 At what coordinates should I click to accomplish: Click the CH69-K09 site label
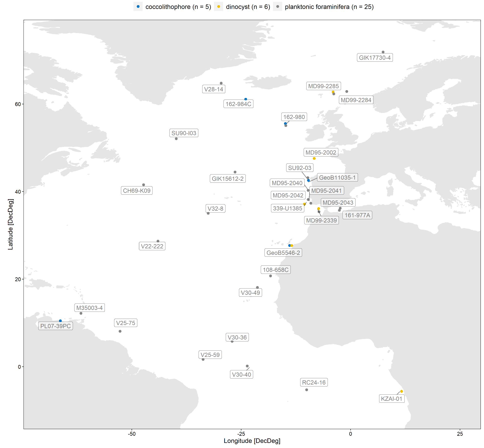point(137,191)
